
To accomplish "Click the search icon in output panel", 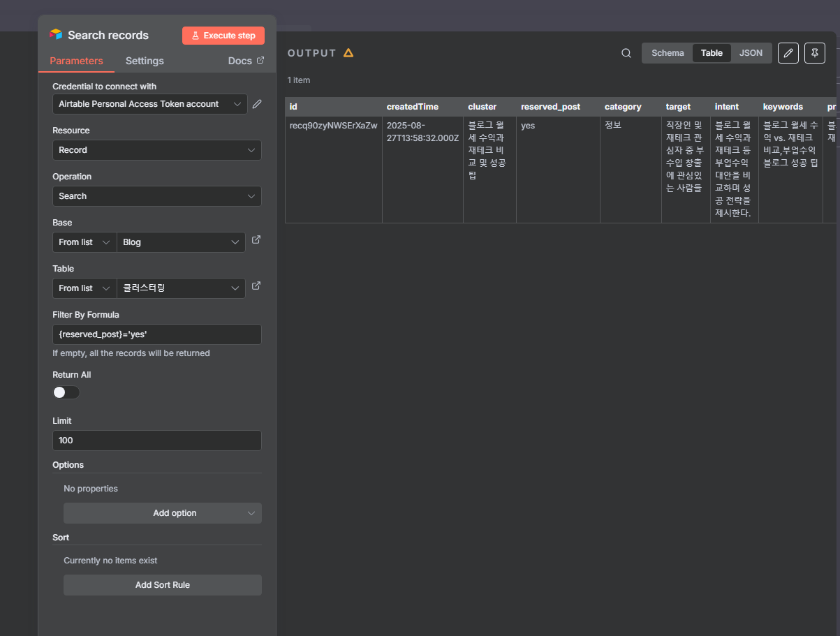I will (x=626, y=53).
